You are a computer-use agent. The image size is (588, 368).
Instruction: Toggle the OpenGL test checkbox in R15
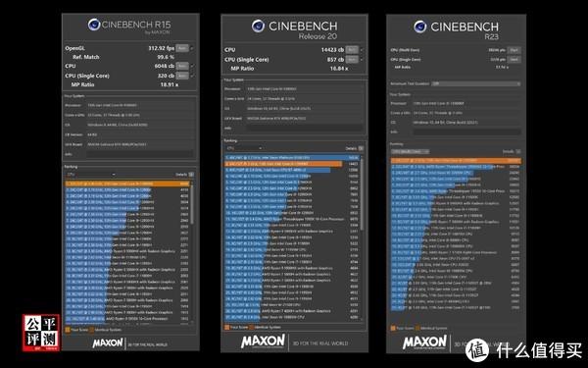click(192, 48)
